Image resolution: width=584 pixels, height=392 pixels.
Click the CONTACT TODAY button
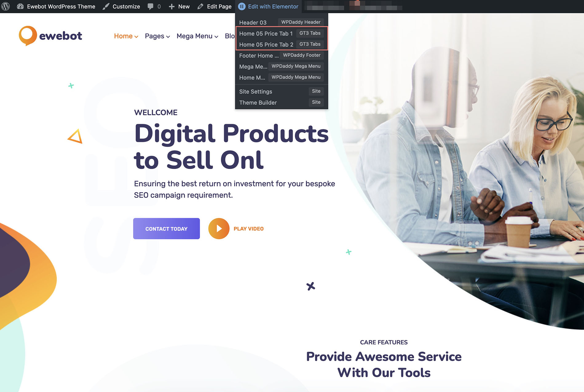click(x=166, y=229)
